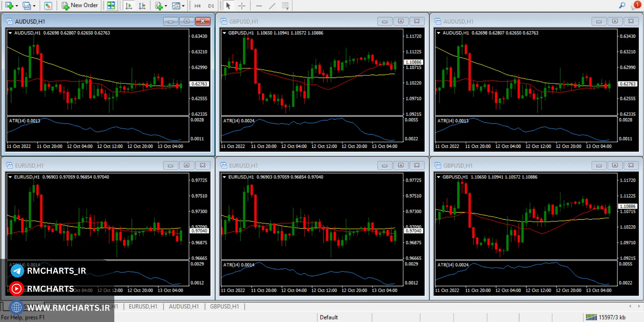
Task: Open the New Chart dropdown arrow
Action: pos(17,6)
